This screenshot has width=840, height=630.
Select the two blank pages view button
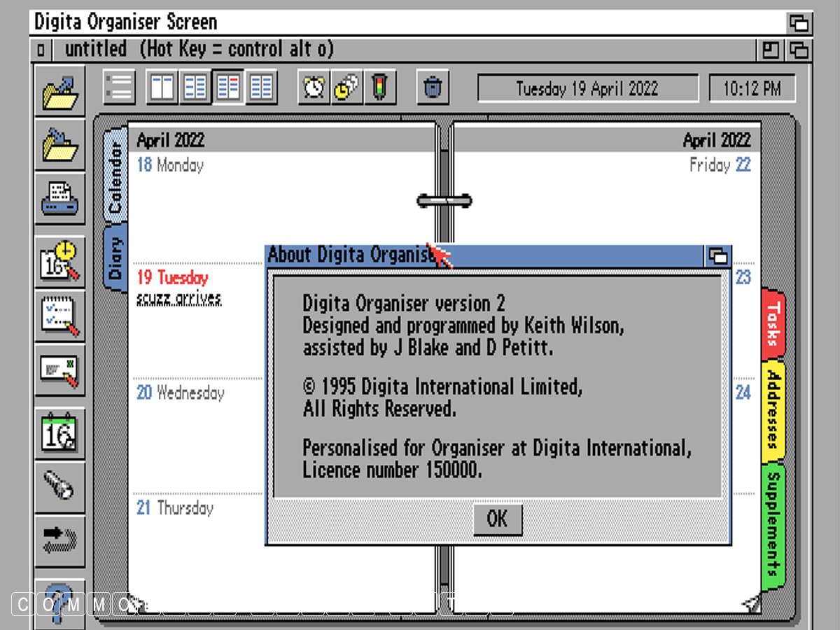click(x=162, y=87)
